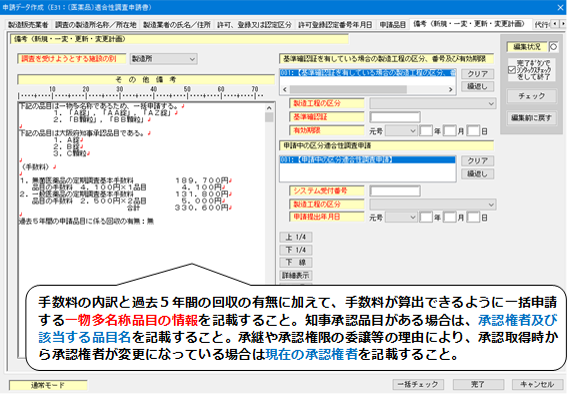
Task: Click the column ruler above the remarks text
Action: pyautogui.click(x=141, y=93)
